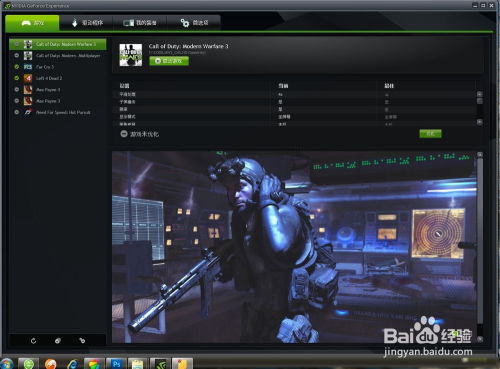Open the Preferences tab with gears icon
Viewport: 500px width, 369px height.
194,23
